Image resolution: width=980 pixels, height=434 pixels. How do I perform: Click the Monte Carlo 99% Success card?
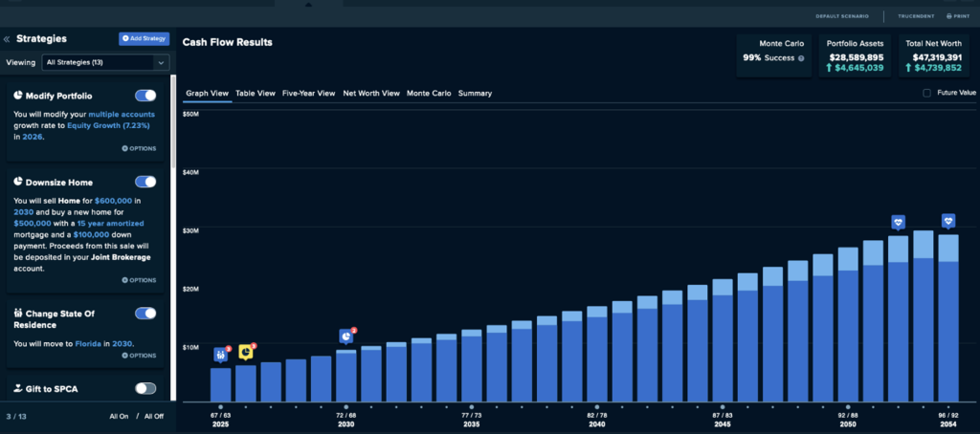[x=773, y=55]
